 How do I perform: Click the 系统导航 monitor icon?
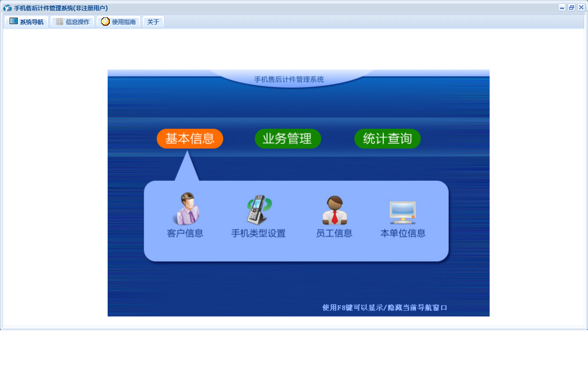pos(13,21)
